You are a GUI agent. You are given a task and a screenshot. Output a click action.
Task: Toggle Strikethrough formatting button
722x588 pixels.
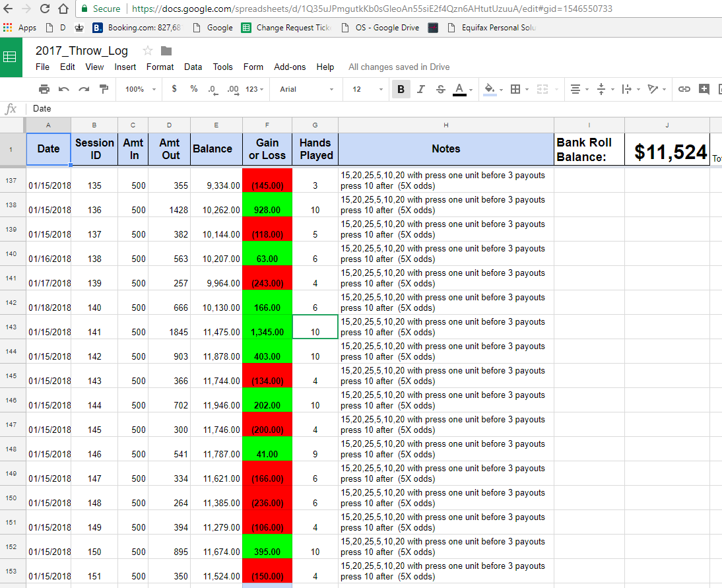(x=440, y=89)
